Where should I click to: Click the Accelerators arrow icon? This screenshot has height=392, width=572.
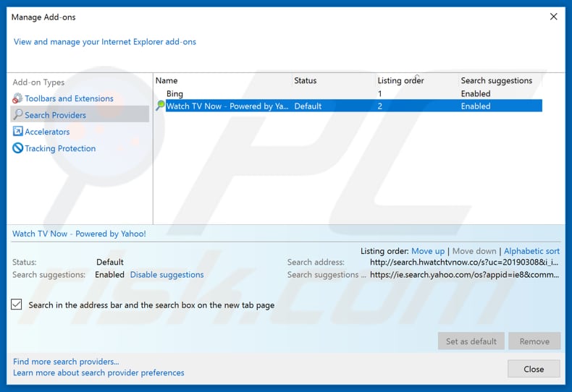click(17, 131)
